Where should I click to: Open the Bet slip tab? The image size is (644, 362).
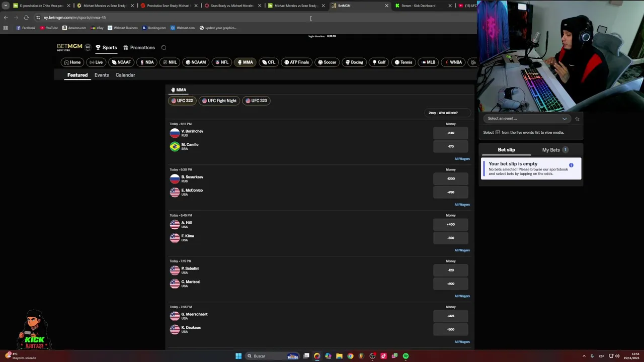coord(506,150)
